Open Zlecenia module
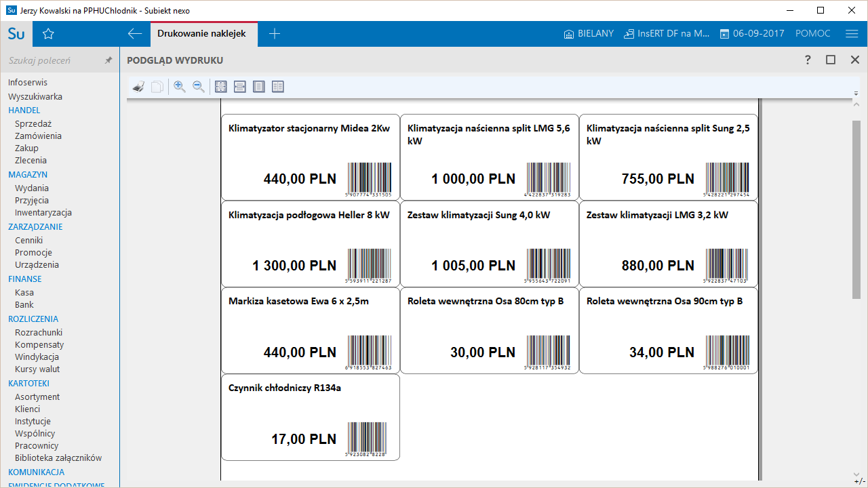The image size is (868, 488). tap(31, 161)
